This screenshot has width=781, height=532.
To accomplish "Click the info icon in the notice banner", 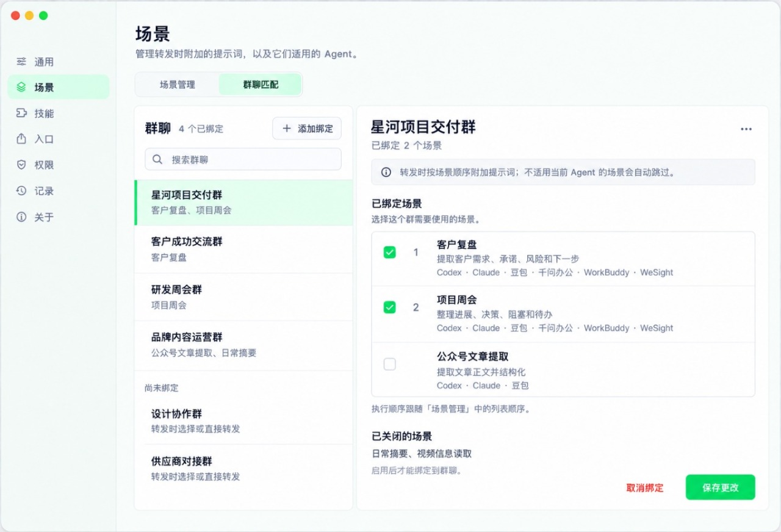I will click(386, 173).
